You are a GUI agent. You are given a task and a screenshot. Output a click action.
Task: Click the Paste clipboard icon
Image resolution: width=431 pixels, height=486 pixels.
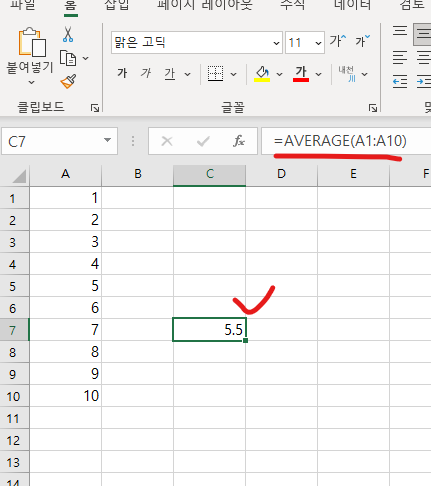32,42
